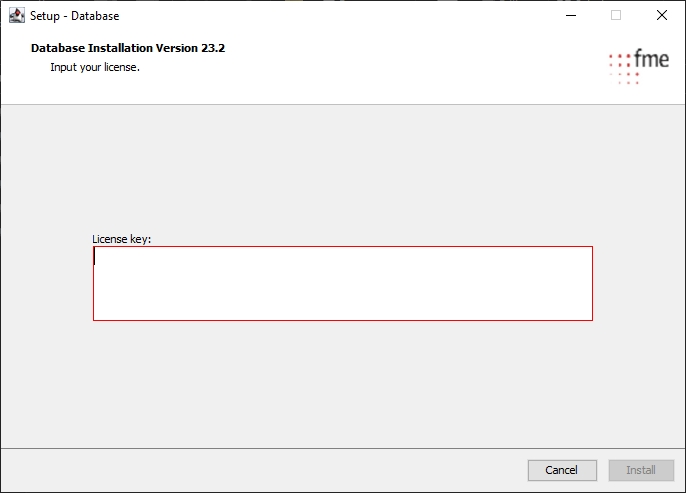
Task: Click the "Setup - Database" title text
Action: (74, 15)
